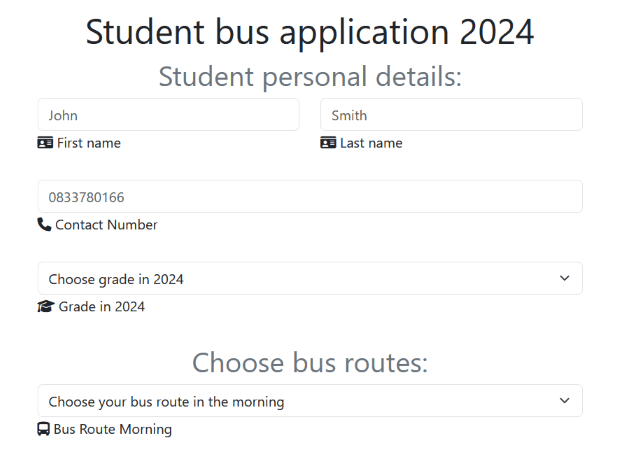Click into the contact number input field
620x457 pixels.
point(310,197)
